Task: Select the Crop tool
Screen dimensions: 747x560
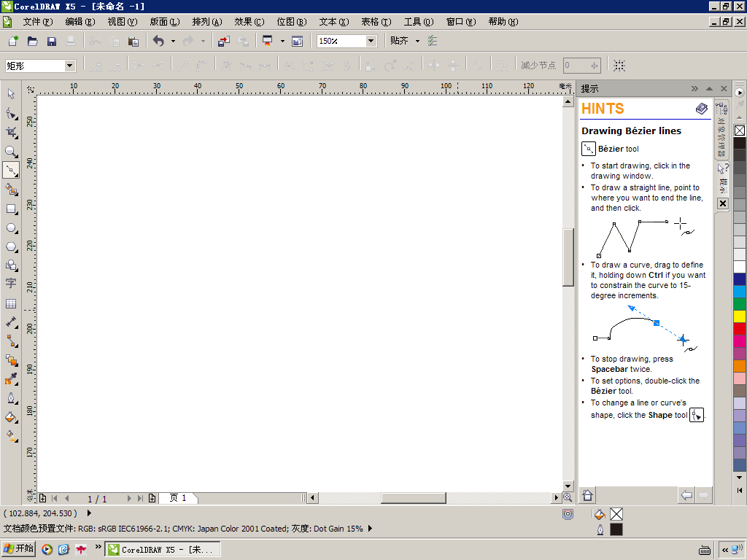Action: (11, 133)
